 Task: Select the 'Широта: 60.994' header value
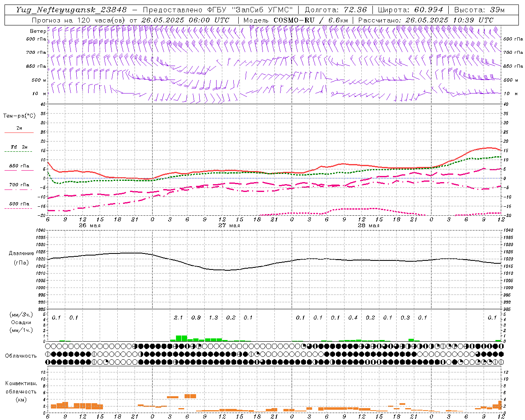[411, 10]
